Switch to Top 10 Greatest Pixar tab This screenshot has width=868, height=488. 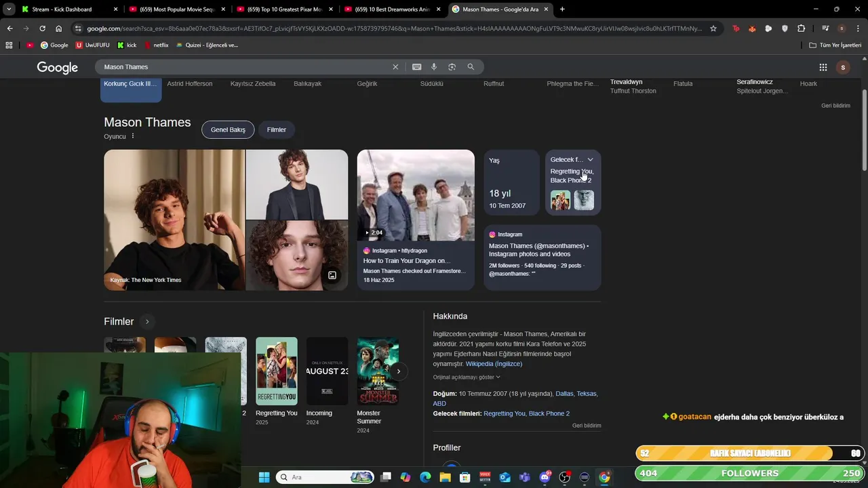[x=284, y=9]
